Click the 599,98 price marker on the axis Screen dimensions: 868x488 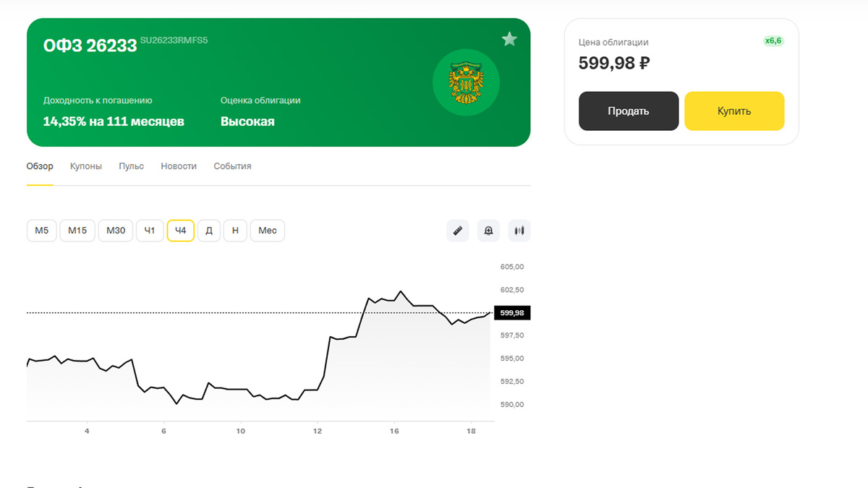[x=512, y=312]
